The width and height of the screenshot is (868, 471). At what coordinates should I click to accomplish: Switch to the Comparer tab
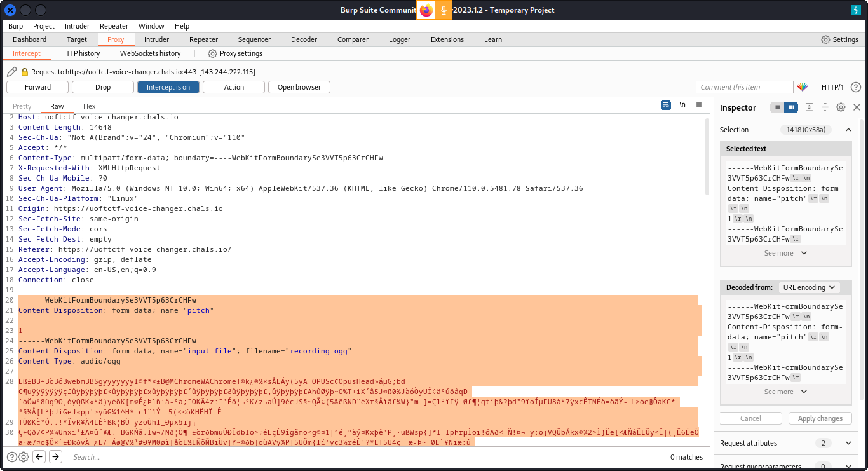pyautogui.click(x=353, y=39)
